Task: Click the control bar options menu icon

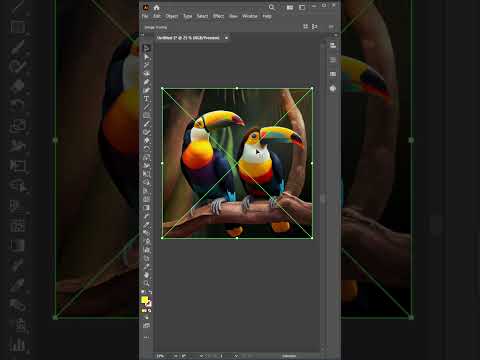Action: point(331,27)
